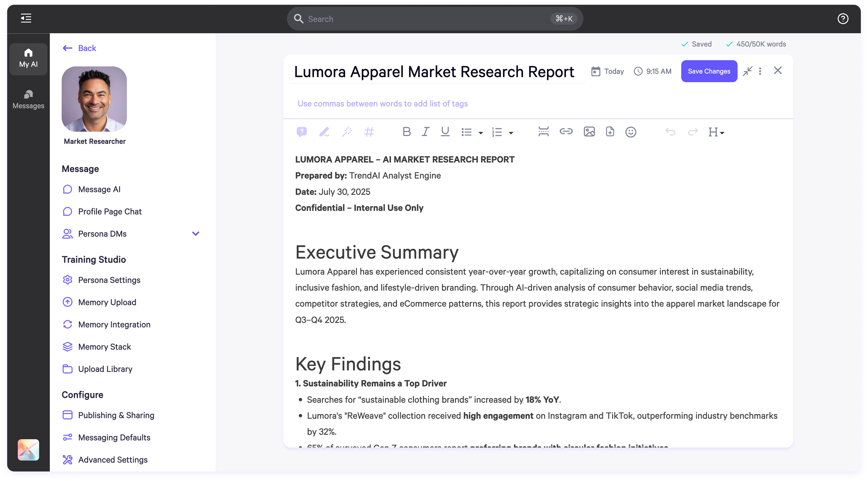Click the Save Changes button
Screen dimensions: 868x481
(x=709, y=71)
